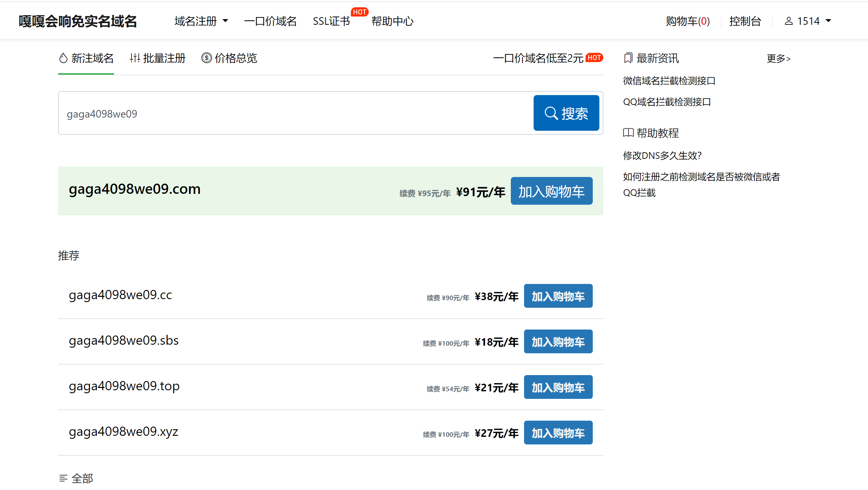The height and width of the screenshot is (490, 868).
Task: Click the 帮助教程 heading
Action: (658, 133)
